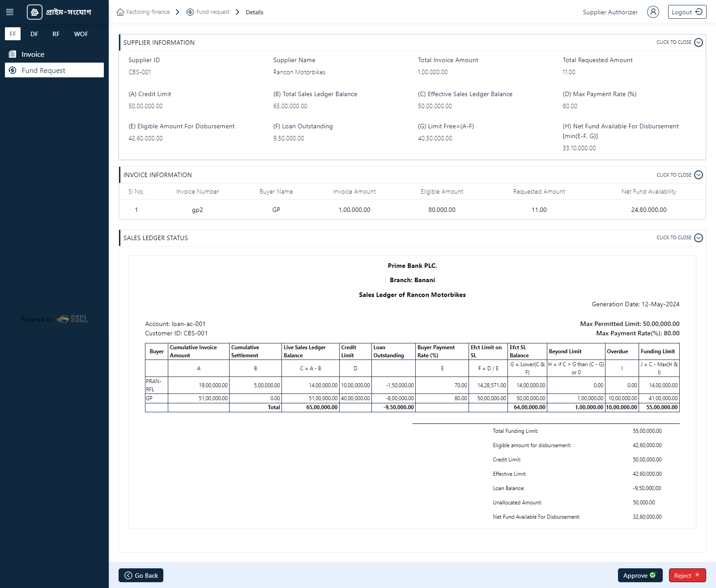Approve the fund request
Image resolution: width=716 pixels, height=588 pixels.
point(640,575)
